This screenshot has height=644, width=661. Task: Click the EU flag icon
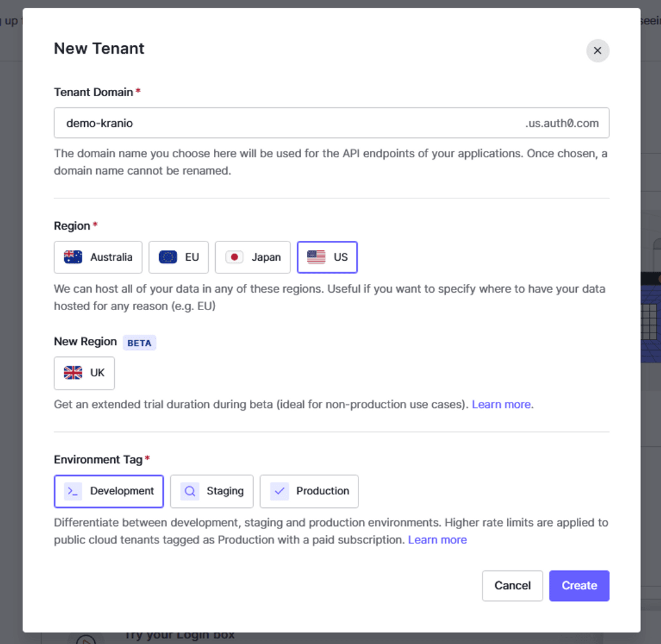point(168,257)
